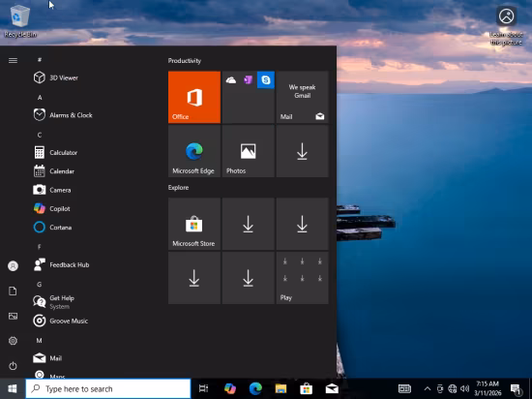Open Recycle Bin desktop icon
This screenshot has width=532, height=399.
(20, 21)
